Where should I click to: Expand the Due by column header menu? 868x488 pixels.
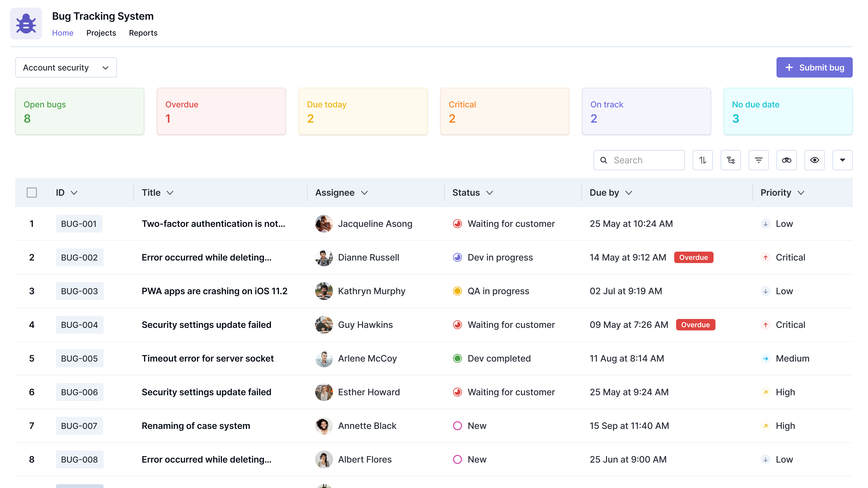tap(629, 193)
